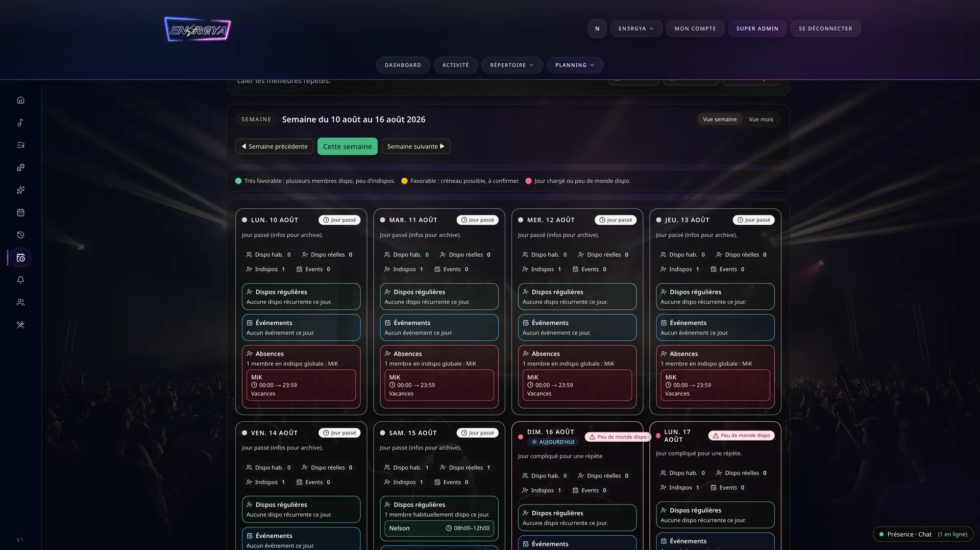980x550 pixels.
Task: Click the Indispos icon on Sam. 15 août card
Action: 387,482
